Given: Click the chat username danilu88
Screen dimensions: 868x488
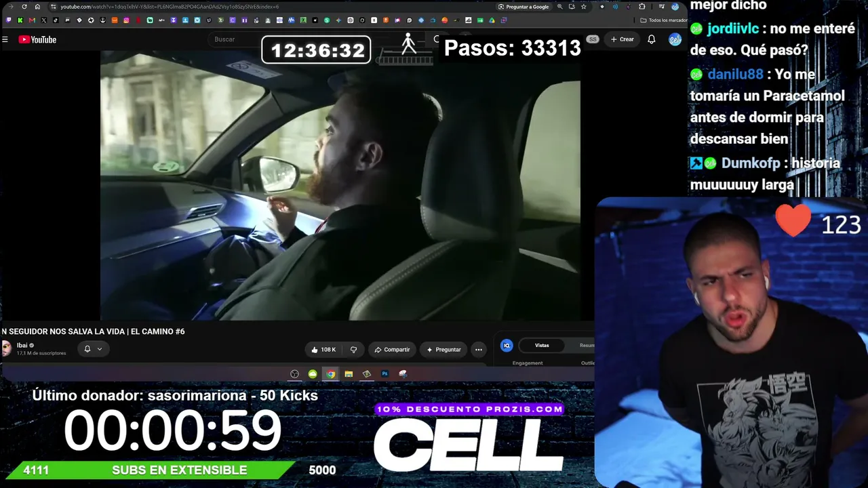Looking at the screenshot, I should (735, 75).
